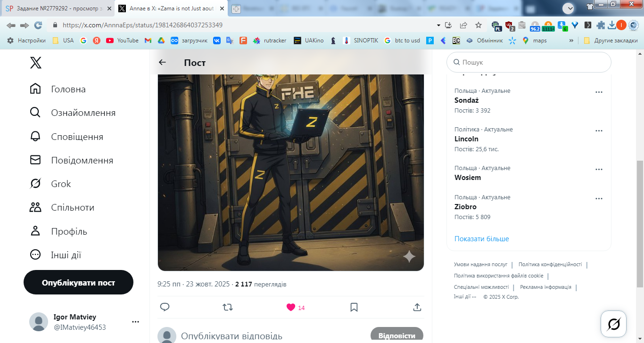
Task: Show hidden bookmarks with chevron
Action: [571, 41]
